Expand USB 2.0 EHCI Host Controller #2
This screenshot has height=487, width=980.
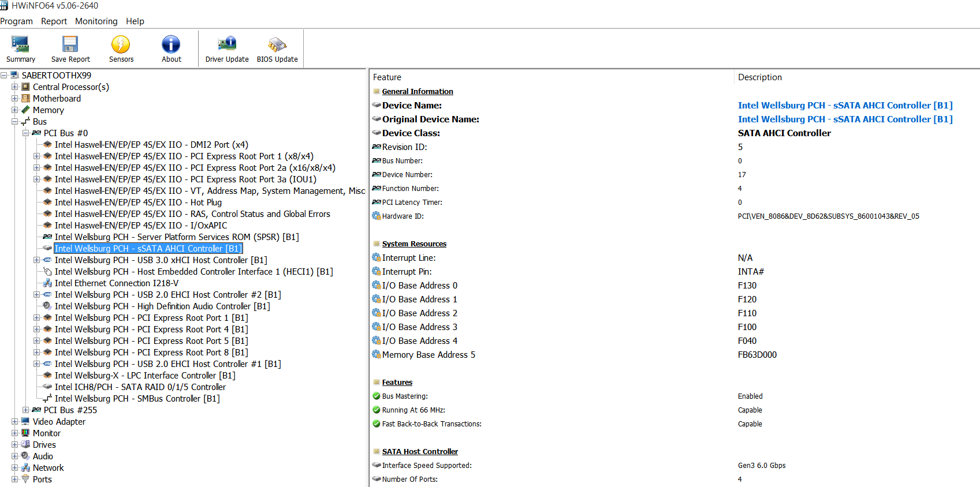click(x=37, y=295)
